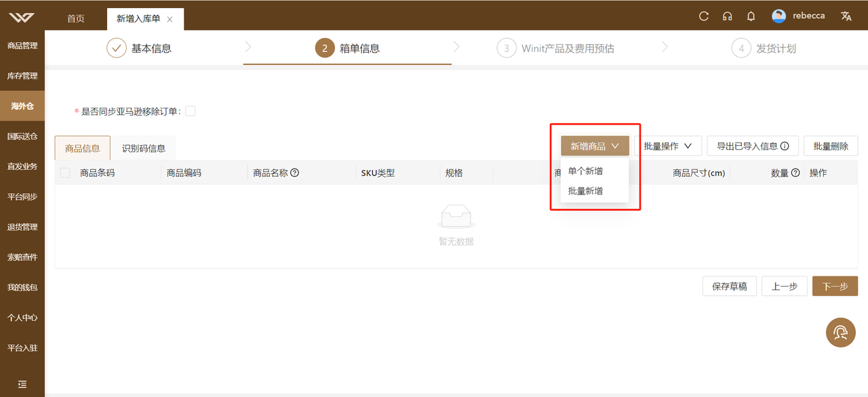Click SKU类型 column header
The height and width of the screenshot is (397, 868).
pyautogui.click(x=378, y=173)
